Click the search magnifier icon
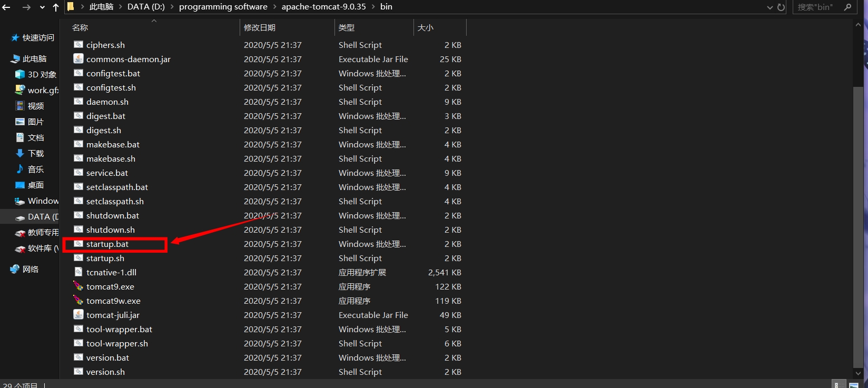The width and height of the screenshot is (868, 388). [x=847, y=7]
